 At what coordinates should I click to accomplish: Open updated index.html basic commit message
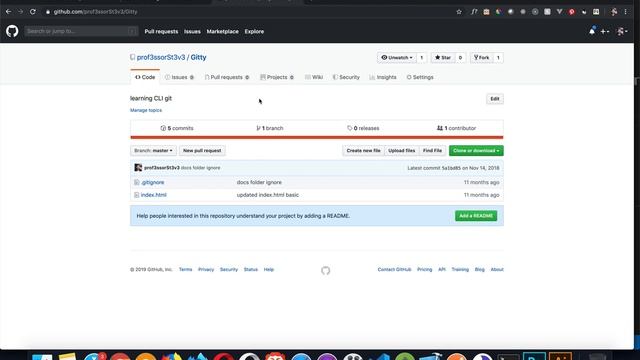click(x=268, y=195)
